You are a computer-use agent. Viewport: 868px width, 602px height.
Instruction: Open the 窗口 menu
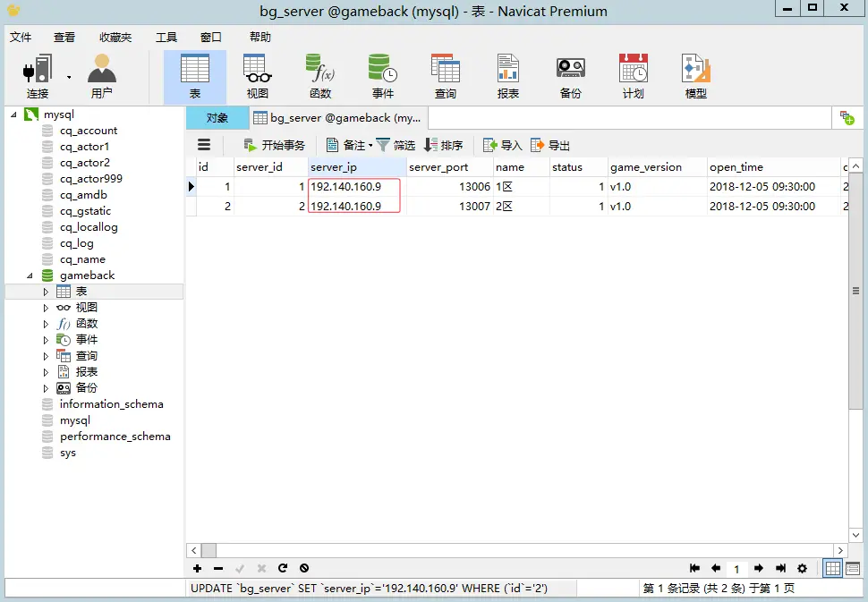pyautogui.click(x=211, y=37)
